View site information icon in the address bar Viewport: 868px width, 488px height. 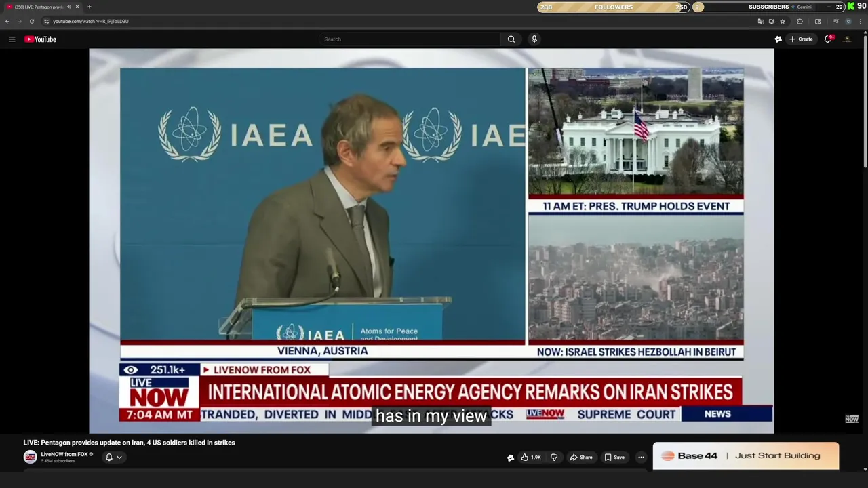pyautogui.click(x=46, y=21)
